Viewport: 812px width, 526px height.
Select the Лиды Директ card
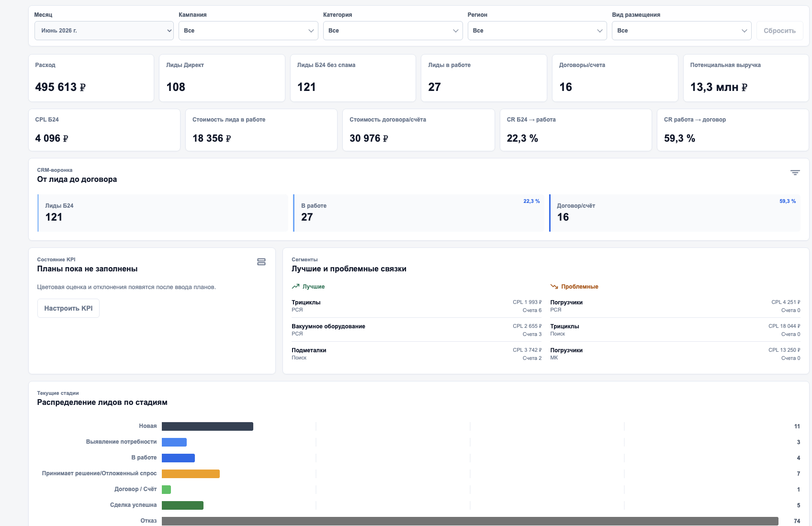click(222, 78)
